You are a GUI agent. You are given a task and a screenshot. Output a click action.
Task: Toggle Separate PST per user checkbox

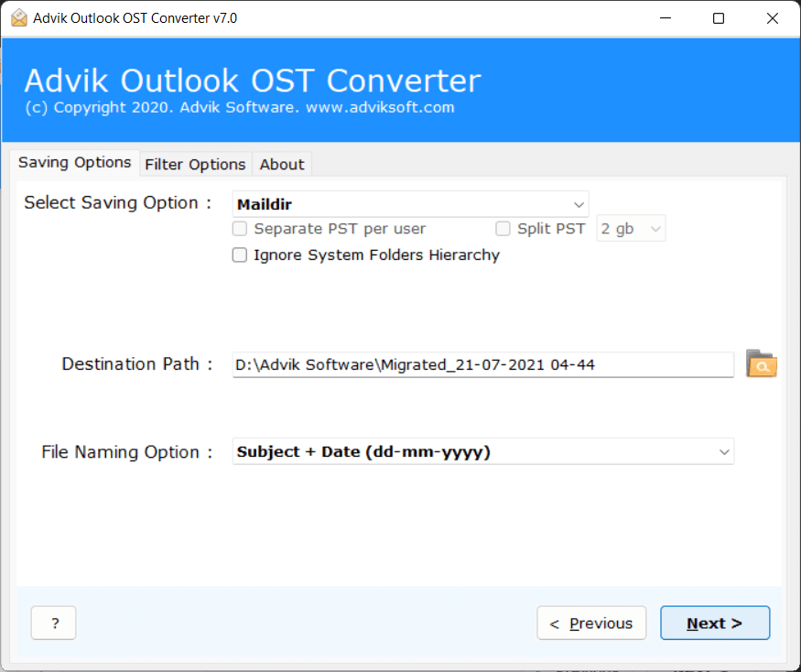pyautogui.click(x=240, y=229)
